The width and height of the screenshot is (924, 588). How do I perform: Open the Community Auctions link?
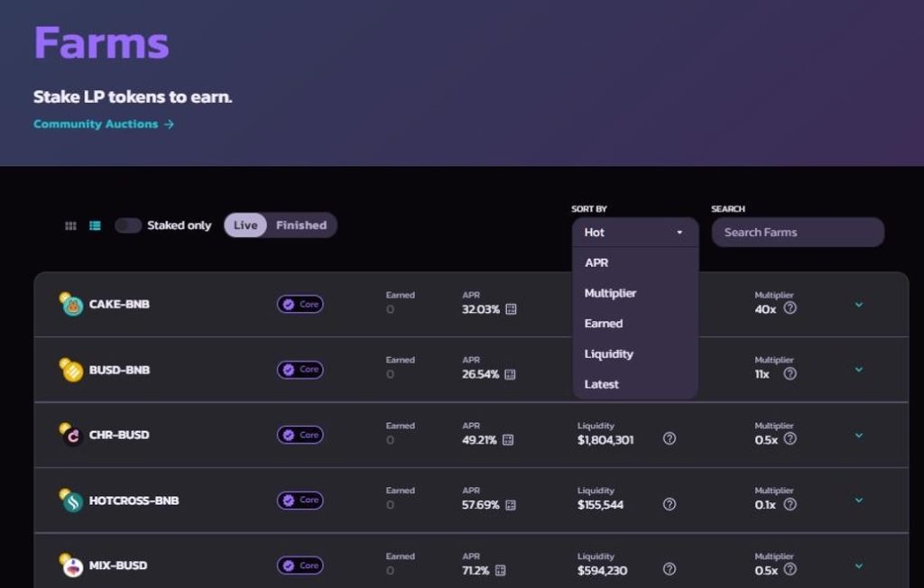[102, 122]
